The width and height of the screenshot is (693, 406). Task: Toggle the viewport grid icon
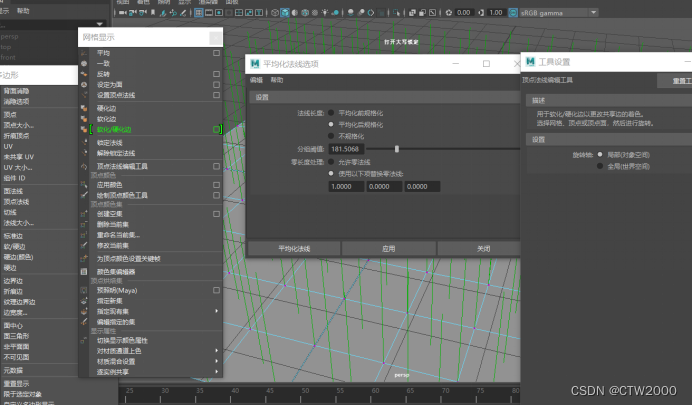(x=198, y=13)
